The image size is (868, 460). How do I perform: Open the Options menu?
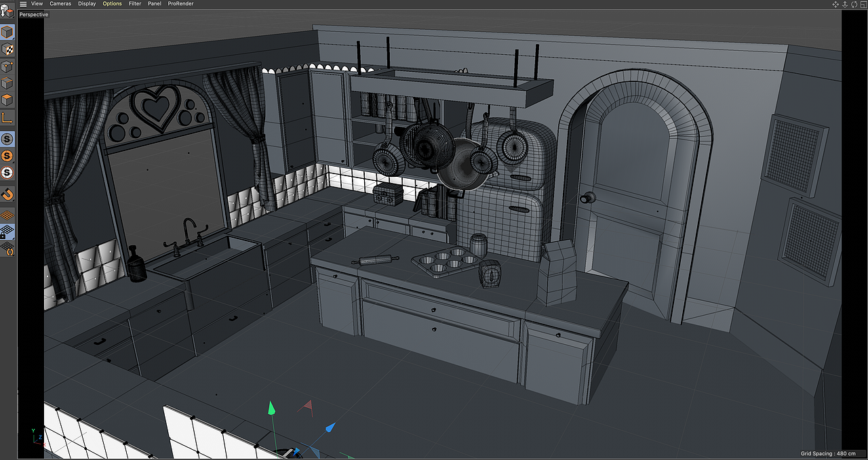pyautogui.click(x=113, y=4)
